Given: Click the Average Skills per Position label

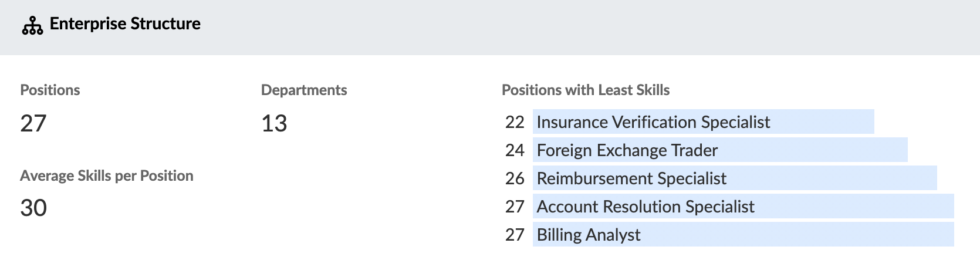Looking at the screenshot, I should click(107, 176).
